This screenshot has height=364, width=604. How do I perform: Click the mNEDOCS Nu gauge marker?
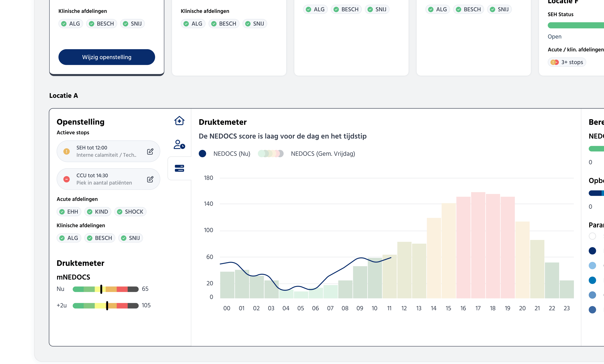pos(101,289)
